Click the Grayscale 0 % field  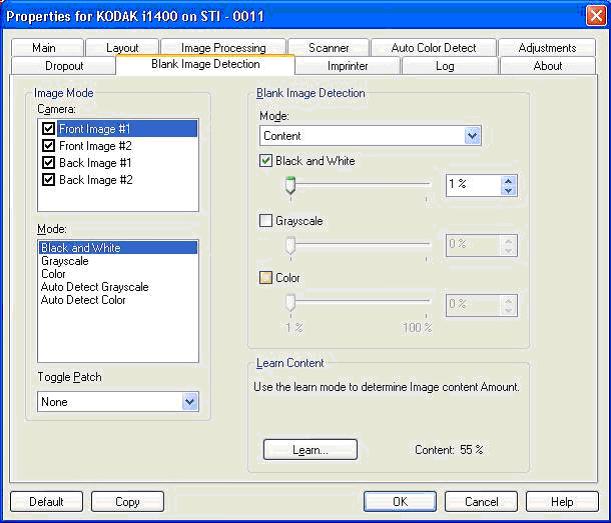[473, 246]
